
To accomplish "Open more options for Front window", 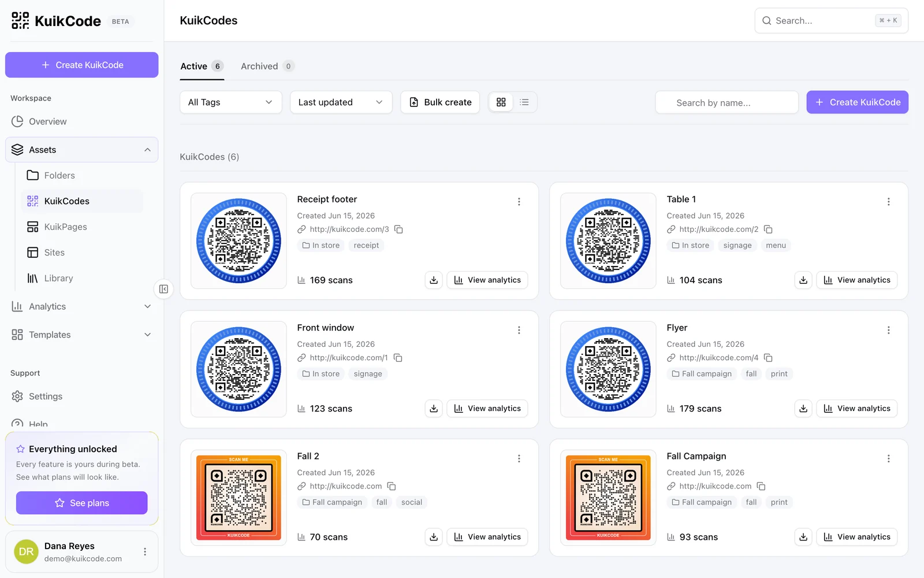I will pyautogui.click(x=519, y=330).
